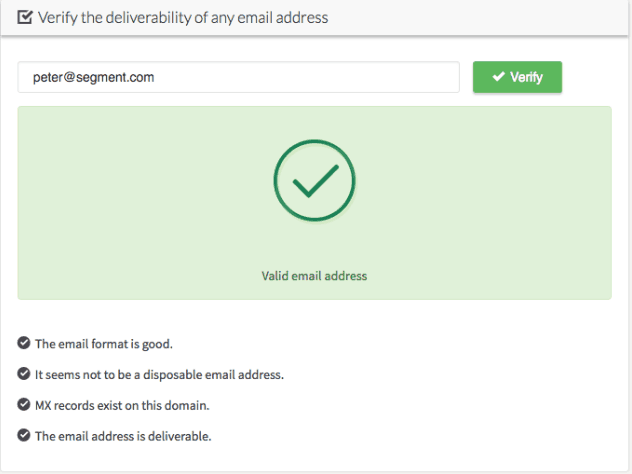
Task: Click the check icon beside MX records line
Action: click(x=24, y=404)
